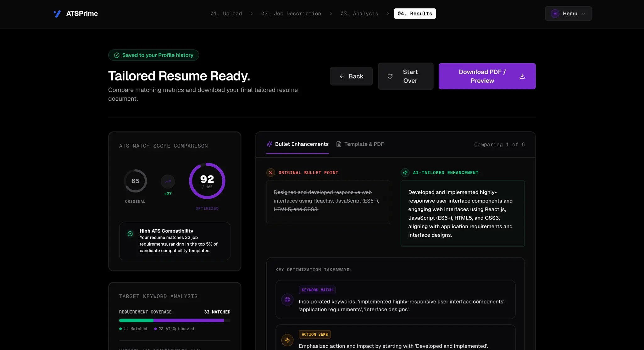Open the Hemu user account dropdown
The height and width of the screenshot is (350, 644).
[x=568, y=14]
